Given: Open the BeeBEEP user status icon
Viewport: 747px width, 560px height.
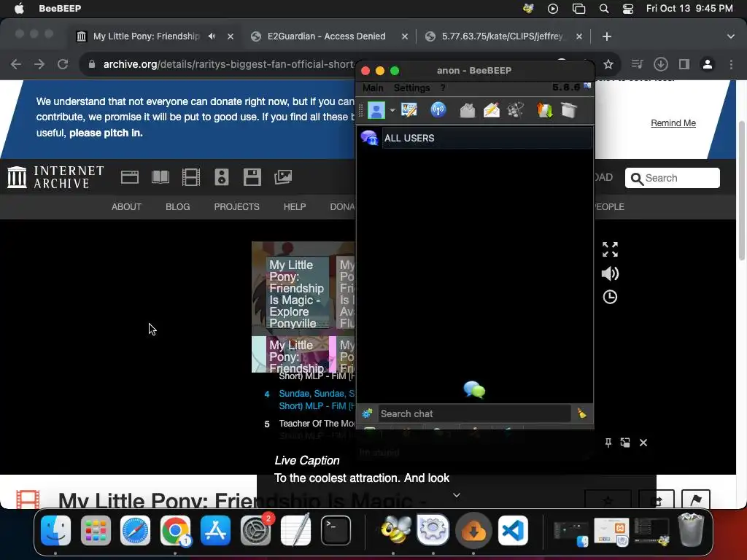Looking at the screenshot, I should [x=376, y=111].
